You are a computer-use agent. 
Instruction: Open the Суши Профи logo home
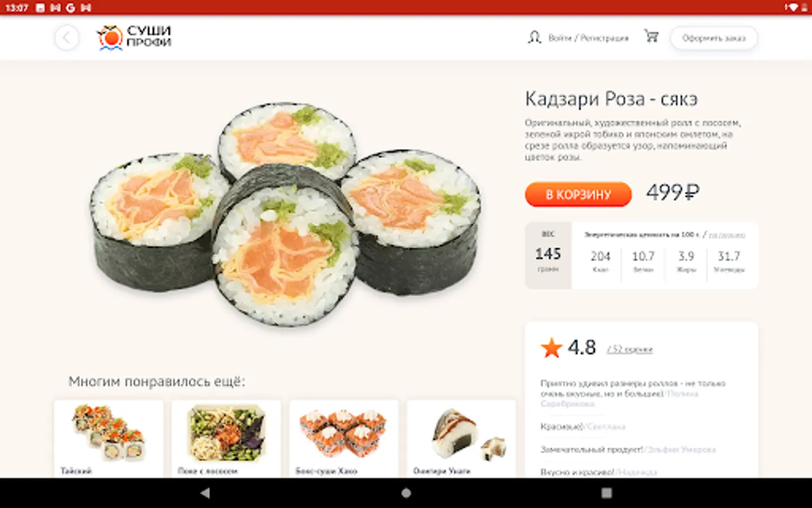[134, 37]
